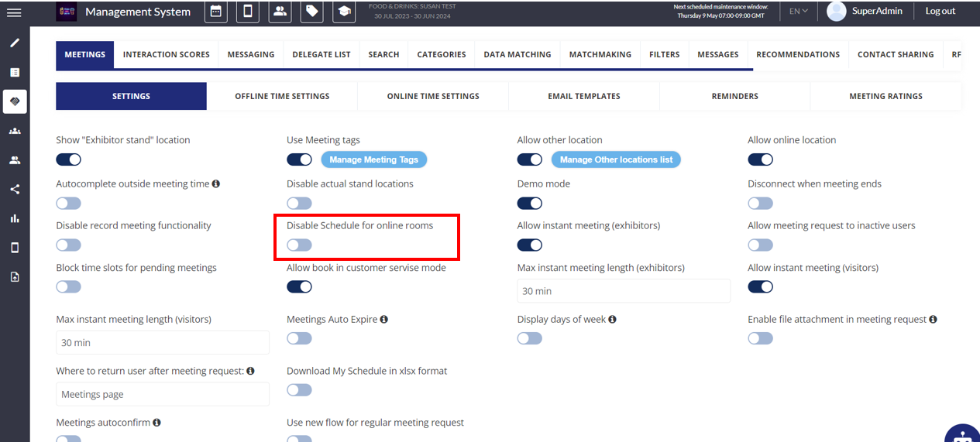Open the hamburger menu

(14, 12)
